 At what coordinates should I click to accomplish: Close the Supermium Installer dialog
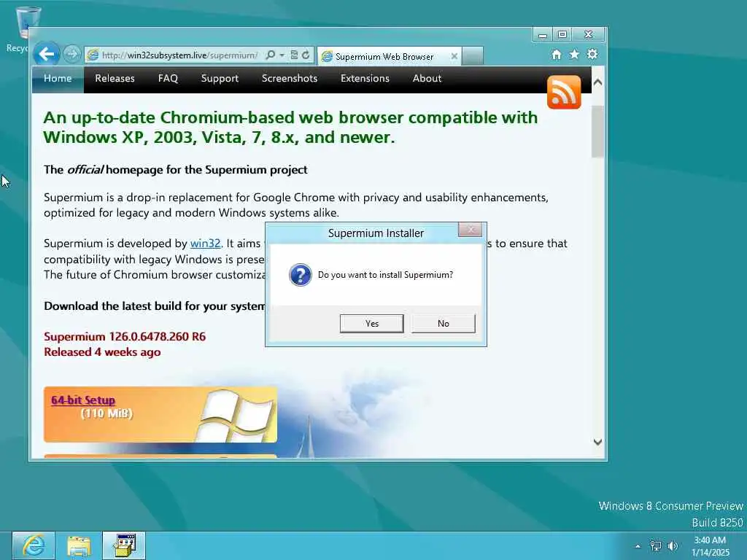pyautogui.click(x=471, y=230)
